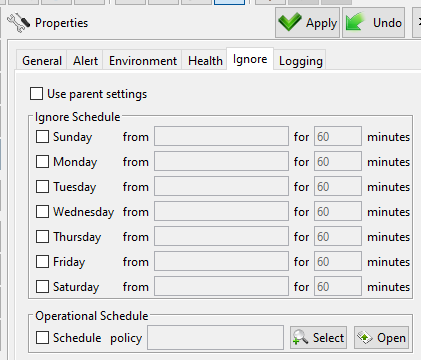Click the Tuesday minutes duration field
This screenshot has width=421, height=360.
[338, 186]
